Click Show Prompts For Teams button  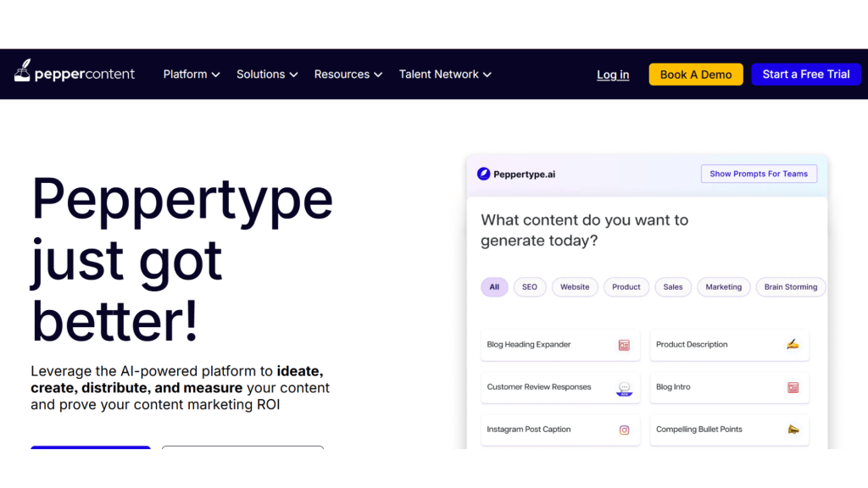(759, 174)
